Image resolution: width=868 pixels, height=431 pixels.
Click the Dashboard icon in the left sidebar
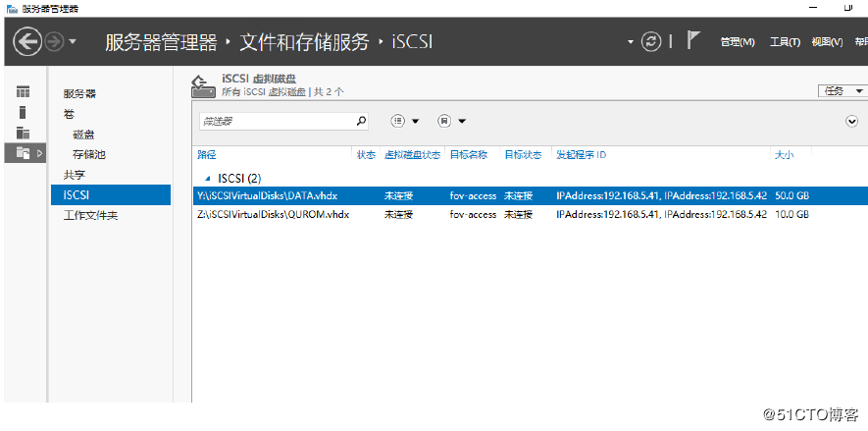tap(23, 92)
